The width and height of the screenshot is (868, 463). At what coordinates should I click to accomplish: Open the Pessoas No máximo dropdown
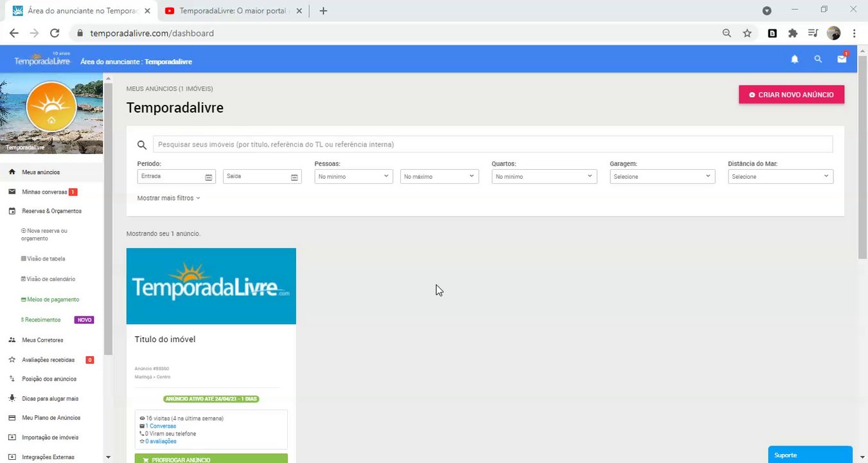(439, 176)
